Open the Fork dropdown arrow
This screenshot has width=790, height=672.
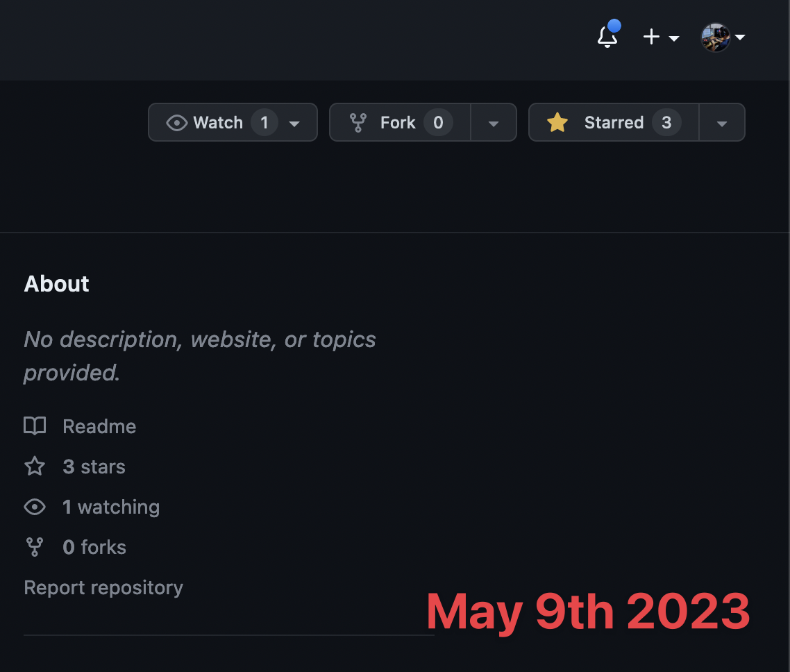[494, 122]
